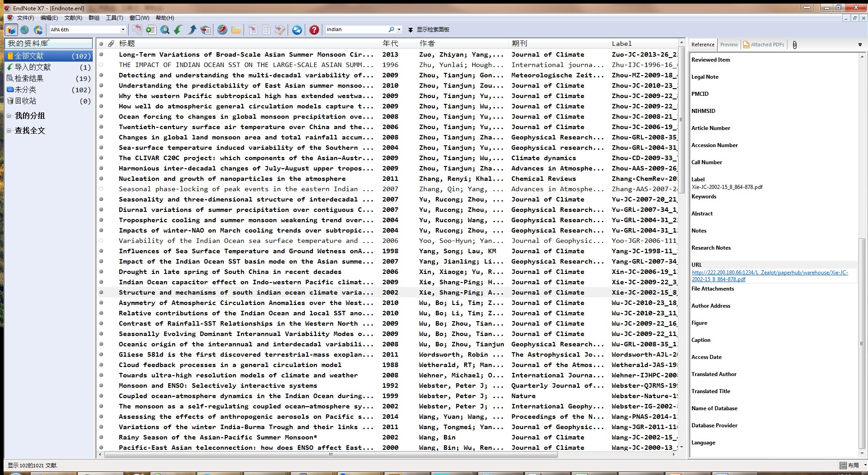Image resolution: width=868 pixels, height=475 pixels.
Task: Click the paperclip attach file icon in reference panel
Action: (795, 45)
